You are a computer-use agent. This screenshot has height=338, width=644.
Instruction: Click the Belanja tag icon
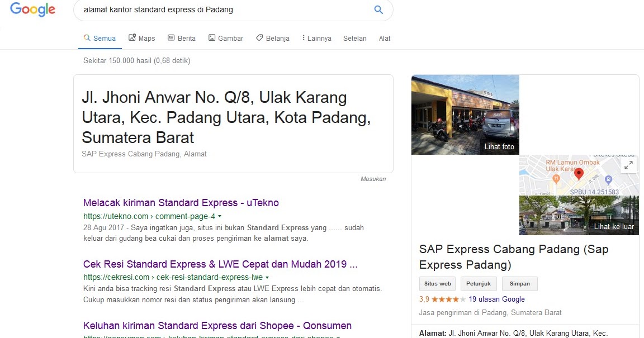coord(259,38)
